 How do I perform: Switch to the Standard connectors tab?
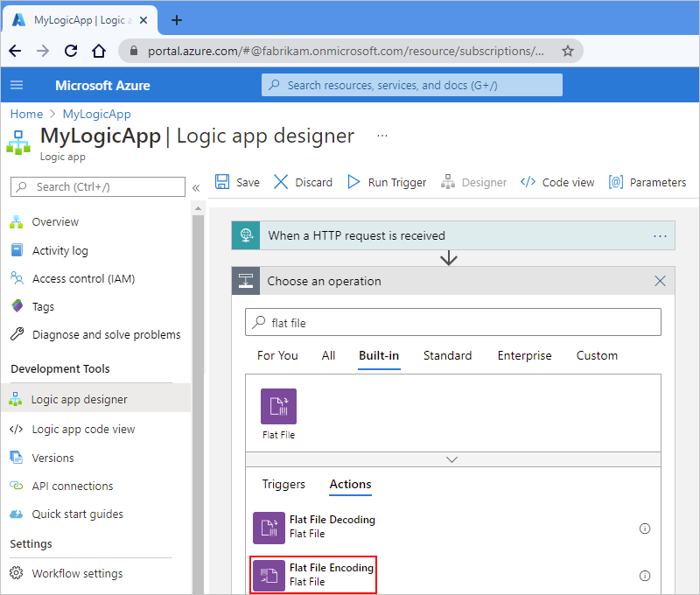point(447,355)
